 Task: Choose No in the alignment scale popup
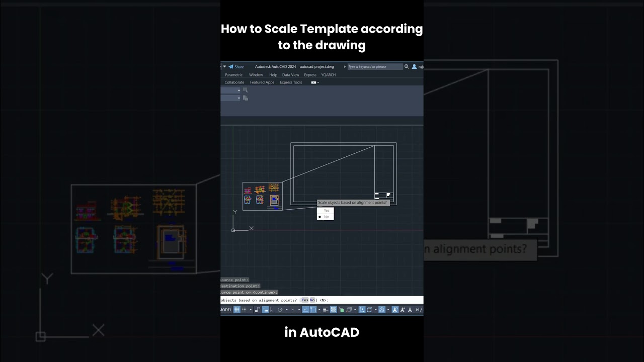(326, 217)
